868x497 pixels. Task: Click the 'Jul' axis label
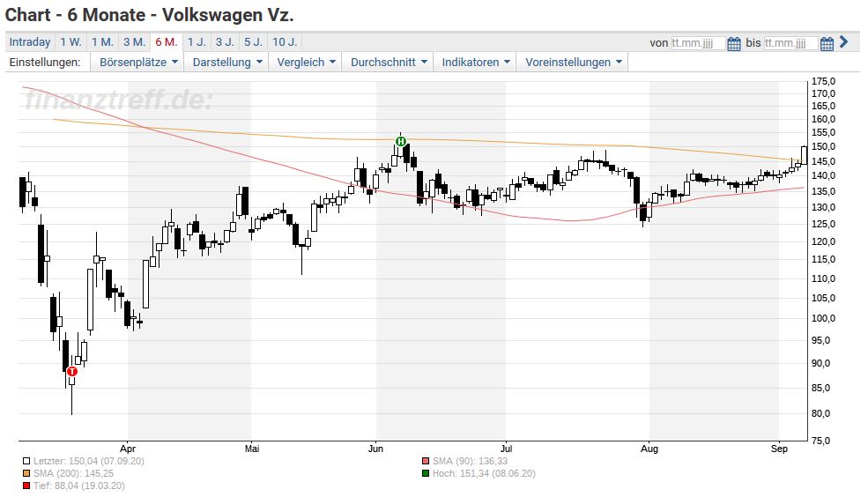click(x=506, y=449)
